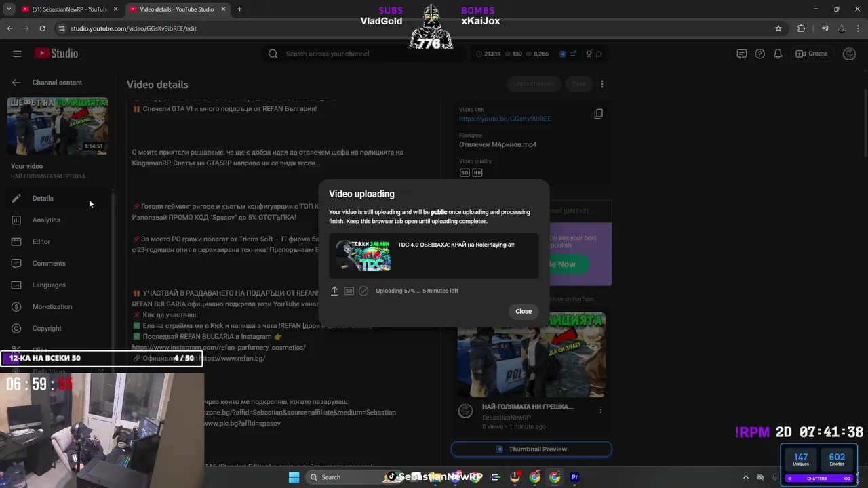Image resolution: width=868 pixels, height=488 pixels.
Task: Click the Uploading 57% progress text
Action: click(417, 291)
